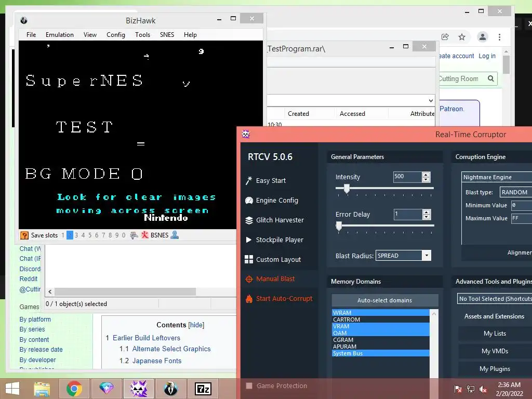This screenshot has height=399, width=532.
Task: Open the No Tool Selected dropdown
Action: point(495,299)
